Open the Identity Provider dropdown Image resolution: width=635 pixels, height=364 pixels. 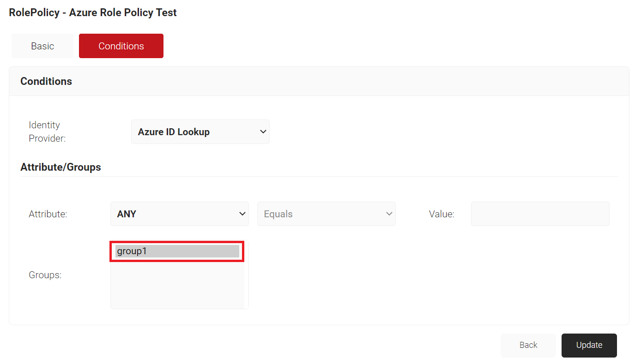200,132
